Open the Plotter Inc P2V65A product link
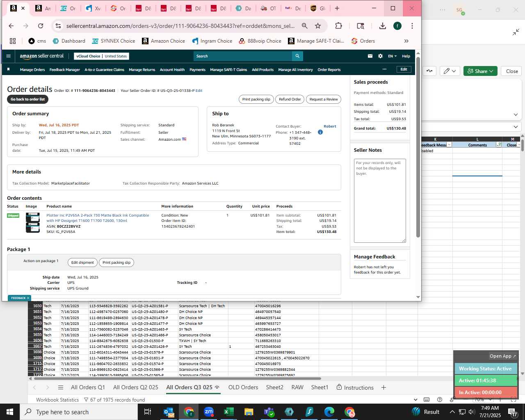The image size is (525, 420). click(98, 218)
